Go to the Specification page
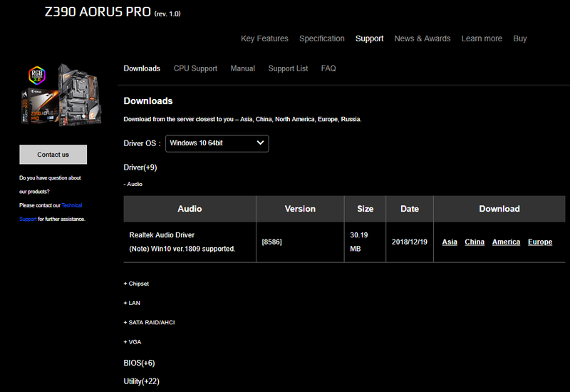Viewport: 570px width, 392px height. 322,38
